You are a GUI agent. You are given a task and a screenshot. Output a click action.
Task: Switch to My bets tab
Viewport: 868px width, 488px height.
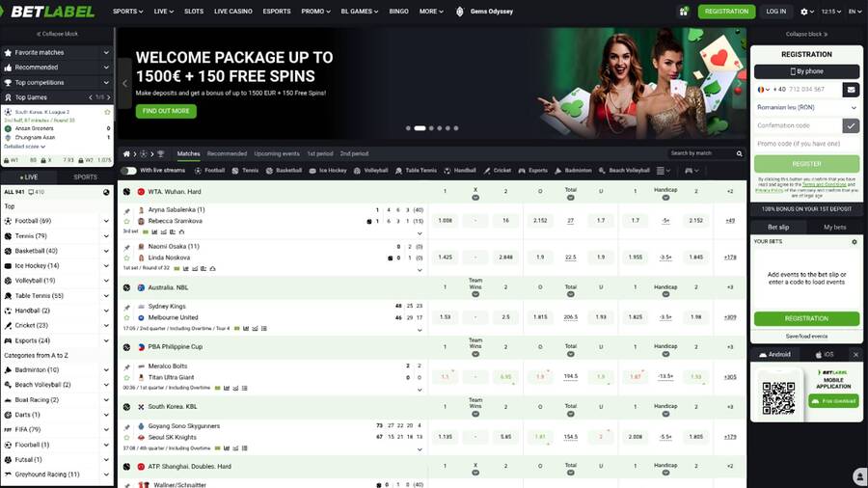(x=835, y=228)
